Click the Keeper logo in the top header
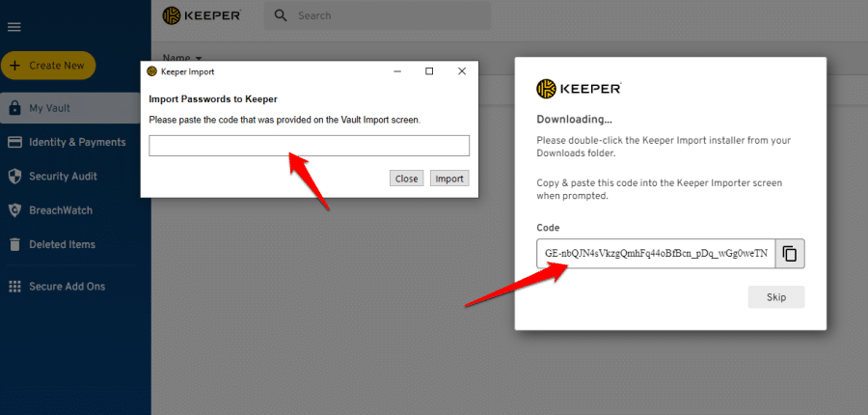 click(x=202, y=15)
